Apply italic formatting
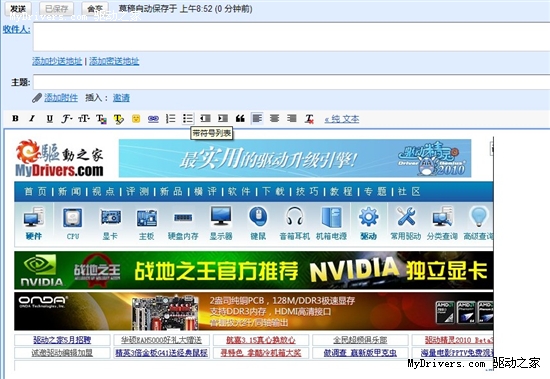The image size is (550, 379). click(x=32, y=119)
